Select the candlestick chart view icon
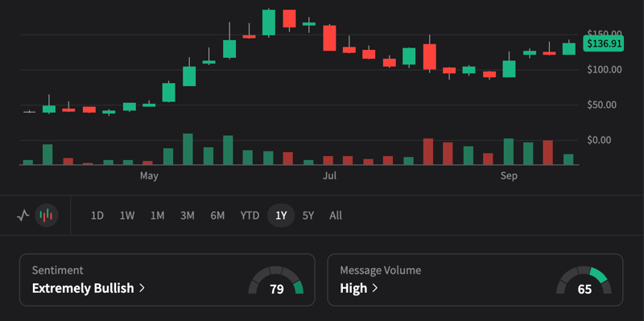 pyautogui.click(x=47, y=215)
